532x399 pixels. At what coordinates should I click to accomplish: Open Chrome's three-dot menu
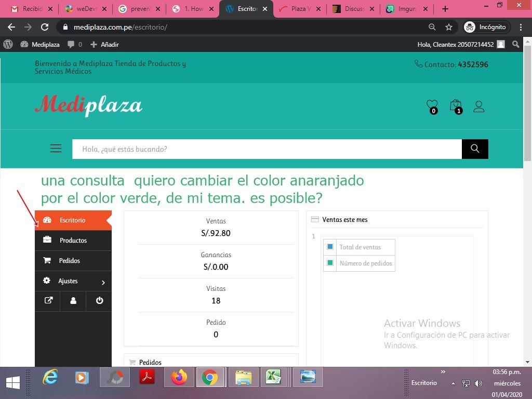[521, 27]
